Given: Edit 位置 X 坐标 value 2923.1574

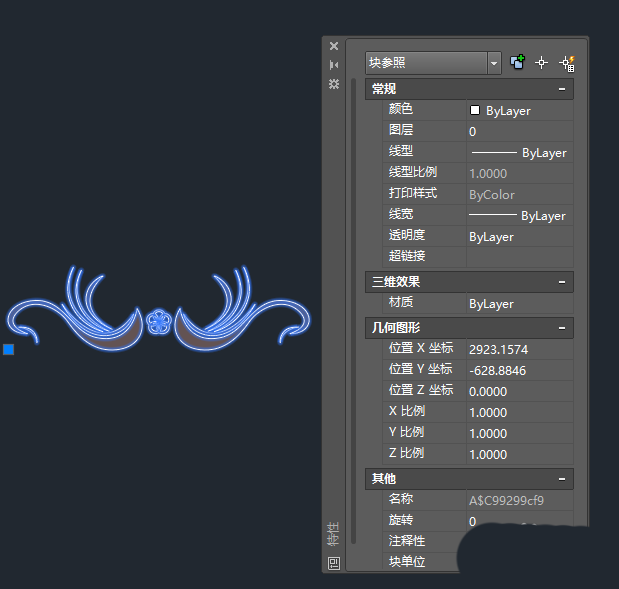Looking at the screenshot, I should click(x=520, y=349).
